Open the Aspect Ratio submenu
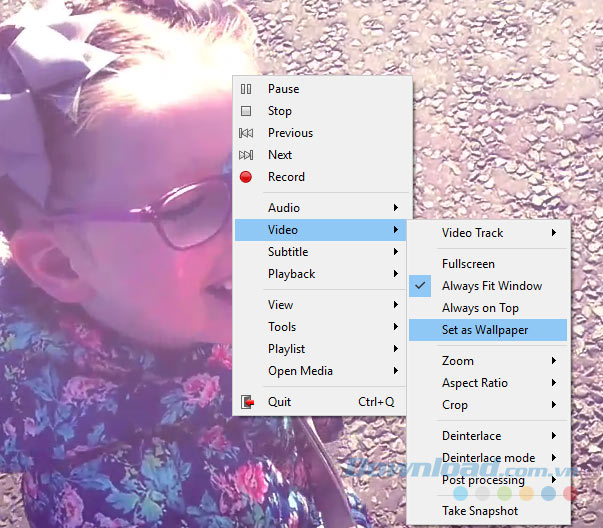This screenshot has height=528, width=603. click(x=488, y=383)
